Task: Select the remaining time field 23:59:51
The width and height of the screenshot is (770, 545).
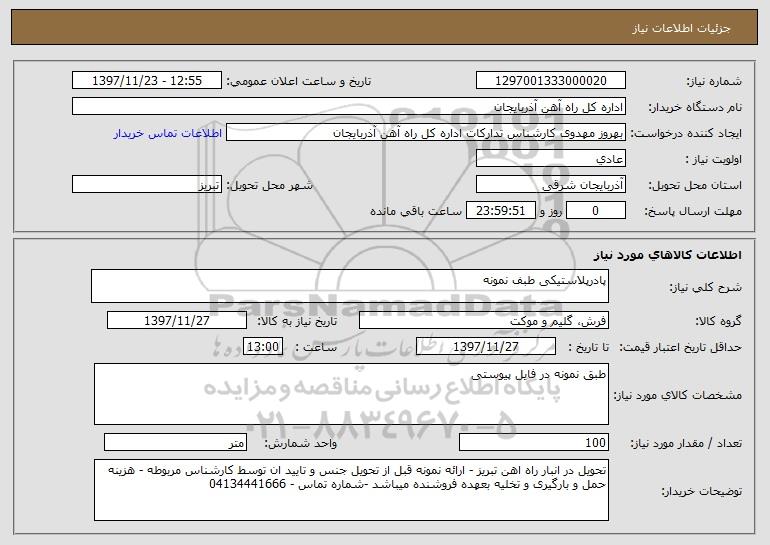Action: pyautogui.click(x=500, y=211)
